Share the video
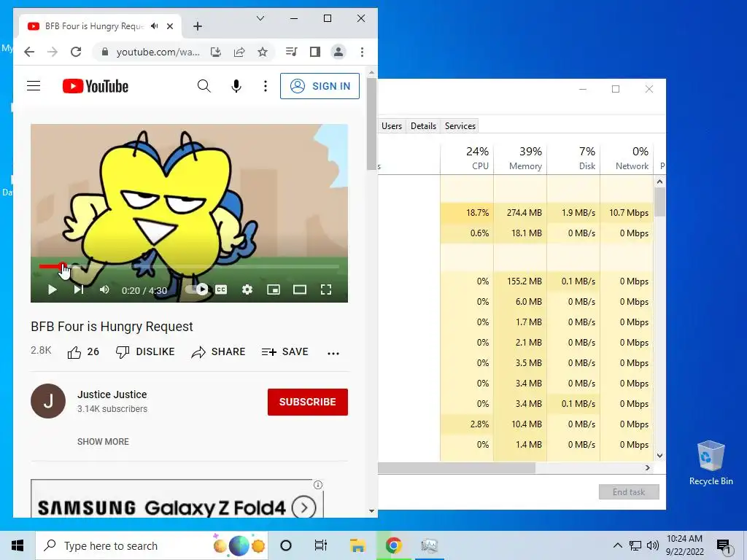 [218, 352]
